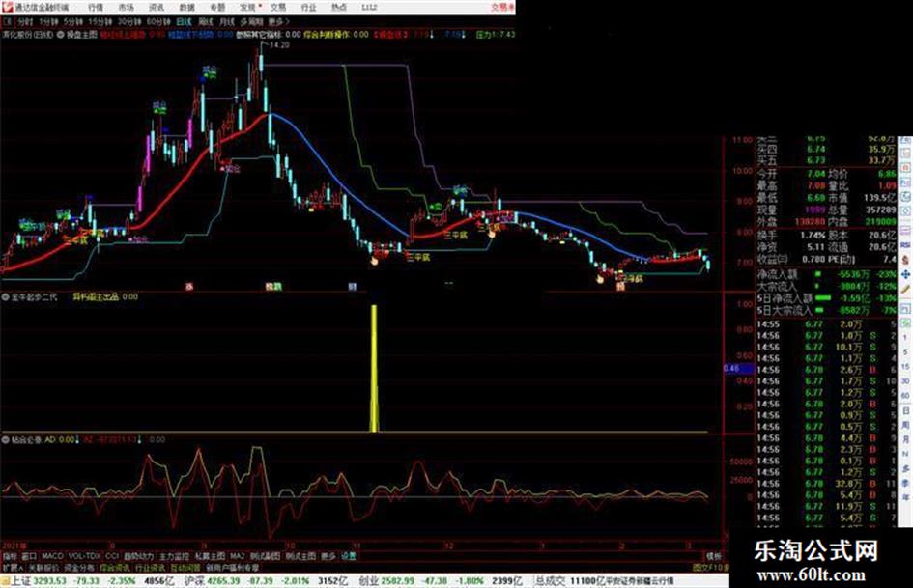The height and width of the screenshot is (588, 913).
Task: Open the 交易 menu in top bar
Action: (x=277, y=8)
